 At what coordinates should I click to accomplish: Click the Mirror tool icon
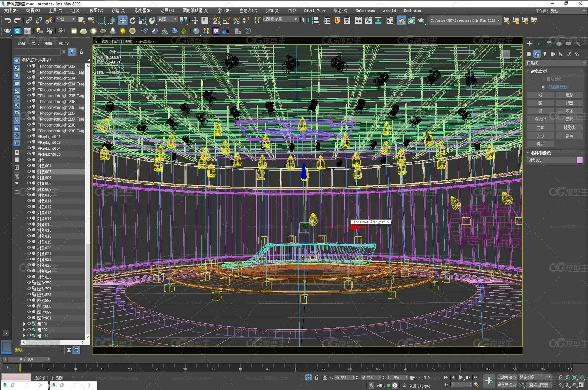click(306, 20)
